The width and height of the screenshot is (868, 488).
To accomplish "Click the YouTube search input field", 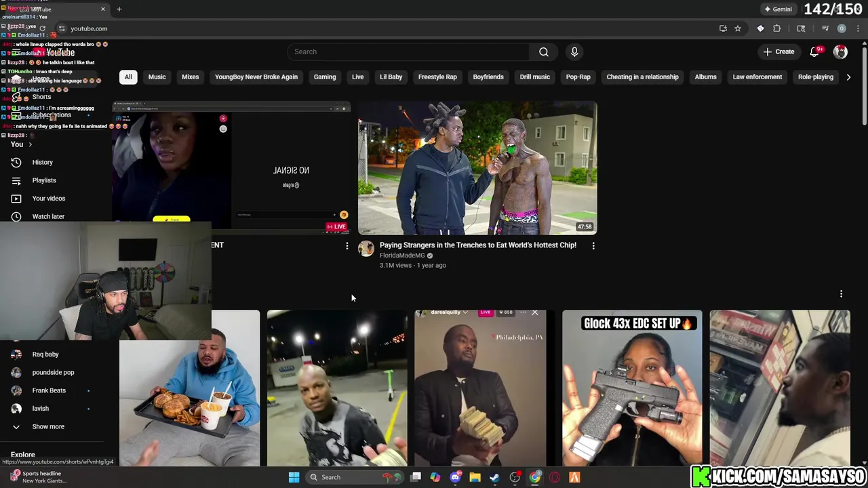I will tap(408, 52).
